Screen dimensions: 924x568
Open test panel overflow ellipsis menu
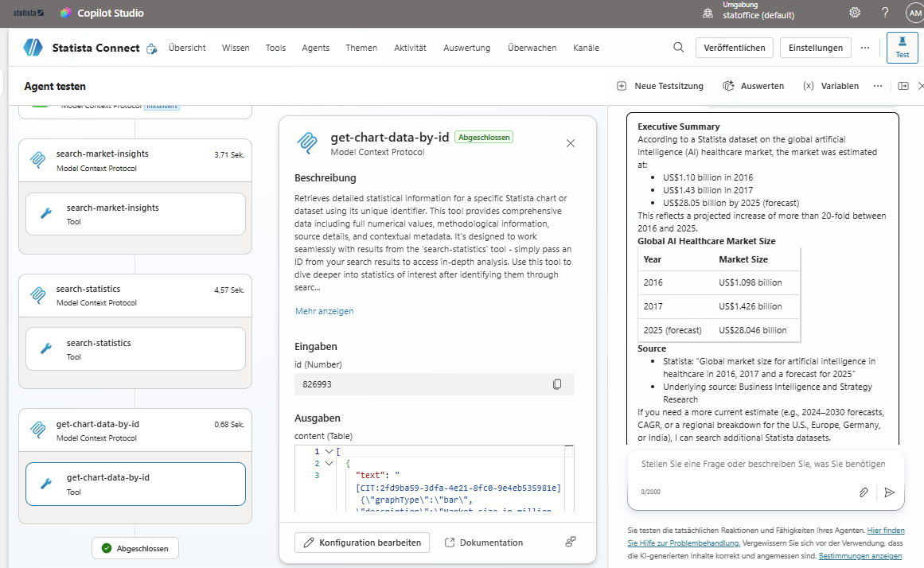click(x=878, y=86)
